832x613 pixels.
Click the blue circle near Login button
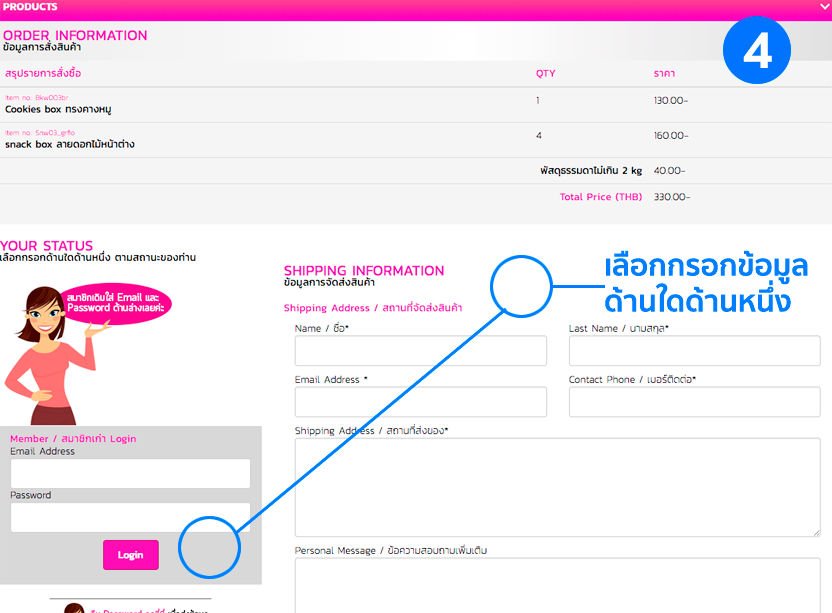pos(210,547)
